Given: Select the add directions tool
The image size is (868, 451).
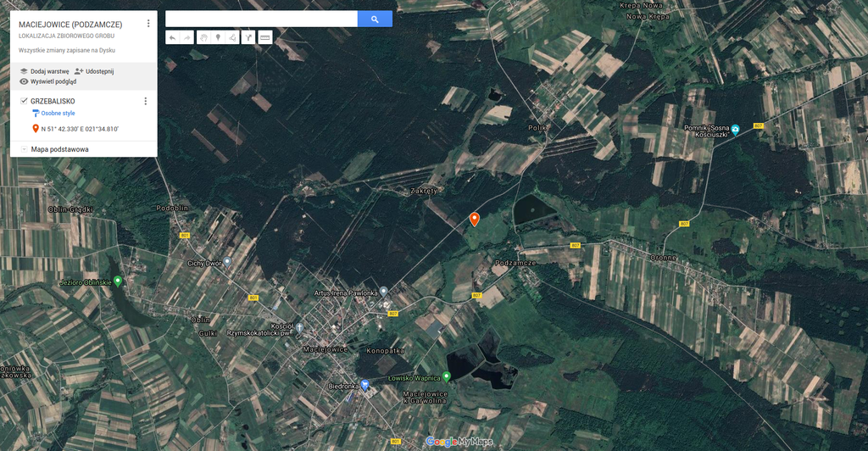Looking at the screenshot, I should (x=248, y=37).
